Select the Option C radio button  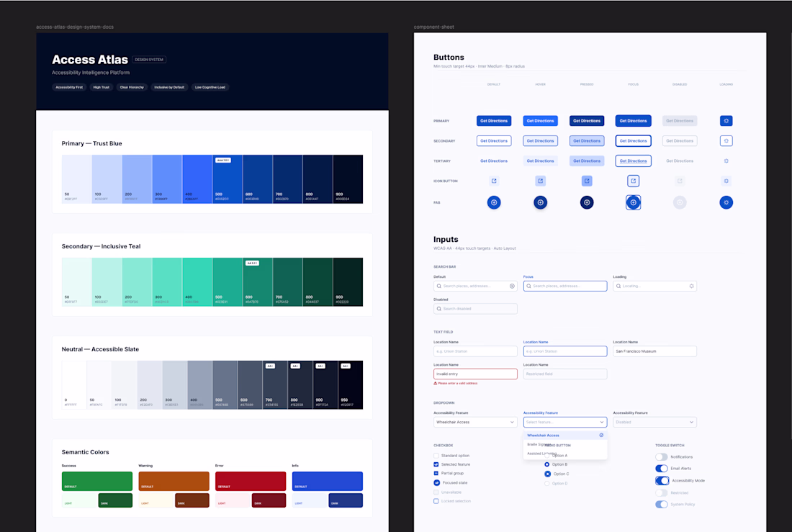(547, 474)
